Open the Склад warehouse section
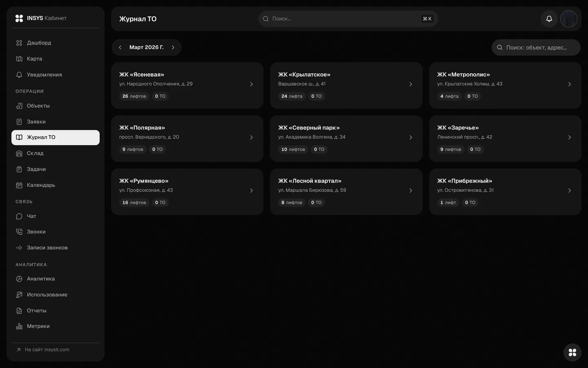 [56, 153]
